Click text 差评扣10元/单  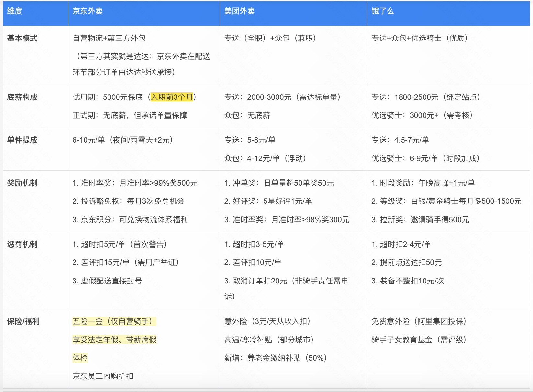257,262
